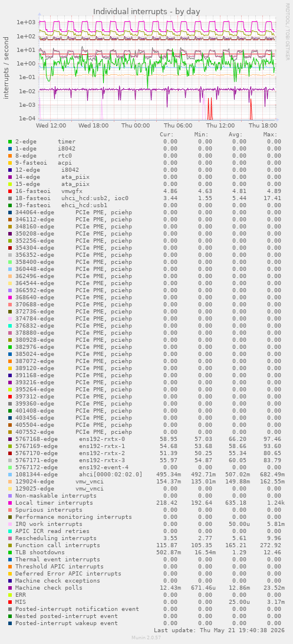Viewport: 293px width, 644px height.
Task: Click the Max: column header
Action: click(x=271, y=135)
